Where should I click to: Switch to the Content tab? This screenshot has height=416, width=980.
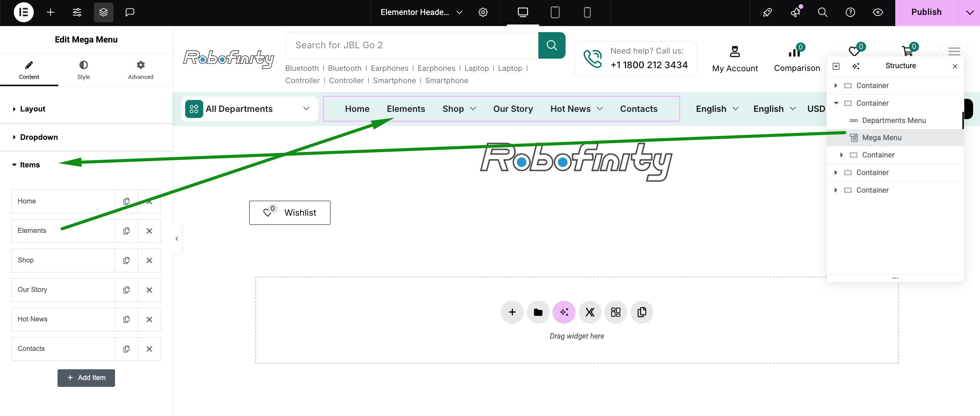tap(29, 70)
